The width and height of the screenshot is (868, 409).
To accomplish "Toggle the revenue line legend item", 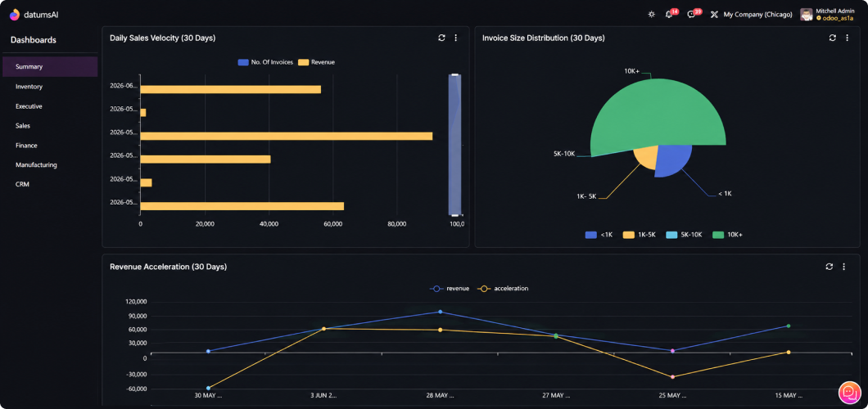I will [450, 289].
